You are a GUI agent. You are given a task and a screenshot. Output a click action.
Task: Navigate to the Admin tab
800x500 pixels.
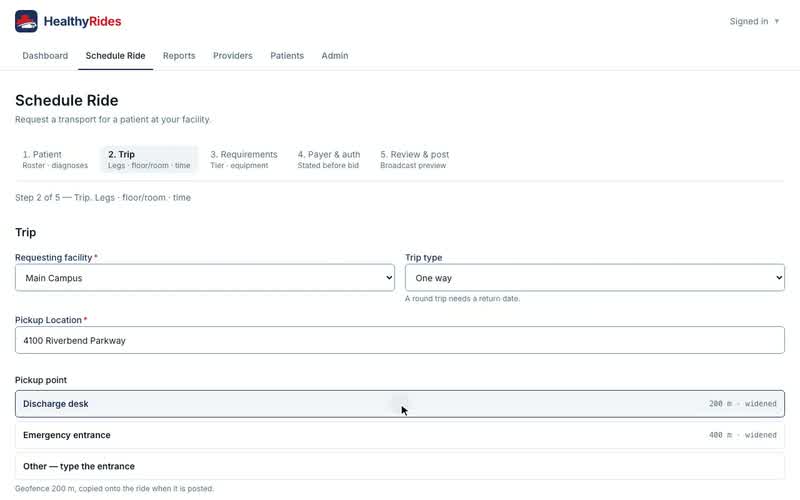click(x=335, y=56)
